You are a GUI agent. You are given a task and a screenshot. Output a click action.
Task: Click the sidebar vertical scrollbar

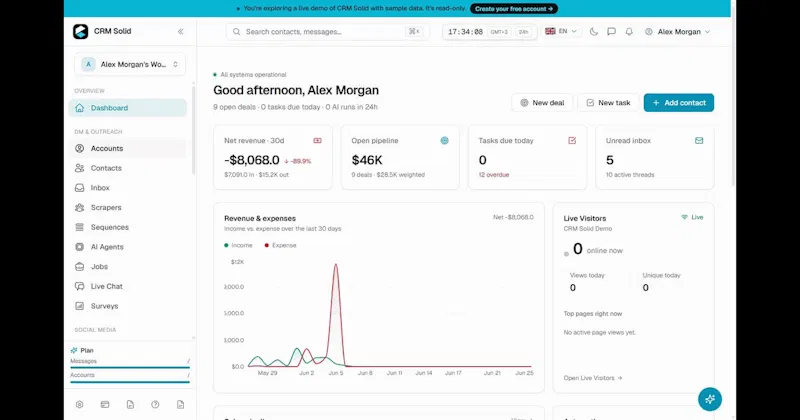coord(193,130)
